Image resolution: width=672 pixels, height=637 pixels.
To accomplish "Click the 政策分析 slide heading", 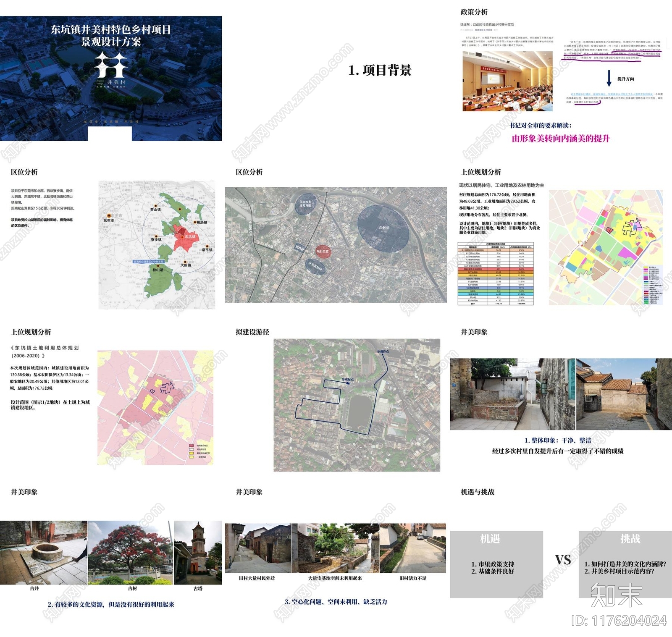I will pyautogui.click(x=474, y=12).
